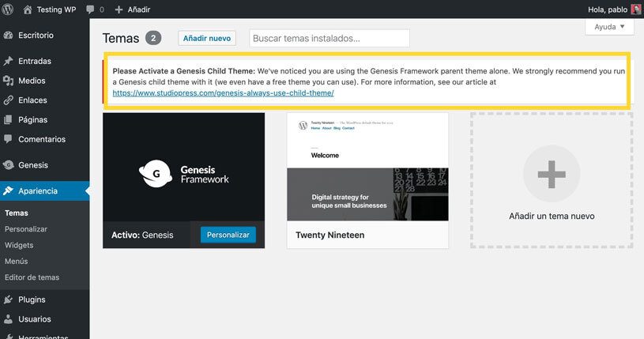Image resolution: width=644 pixels, height=339 pixels.
Task: Click the Genesis sidebar icon
Action: coord(8,165)
